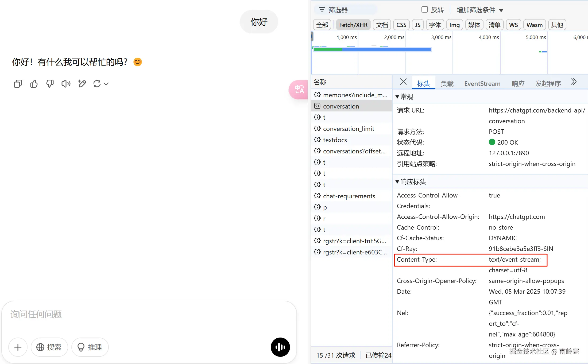Give thumbs up to the response

34,84
